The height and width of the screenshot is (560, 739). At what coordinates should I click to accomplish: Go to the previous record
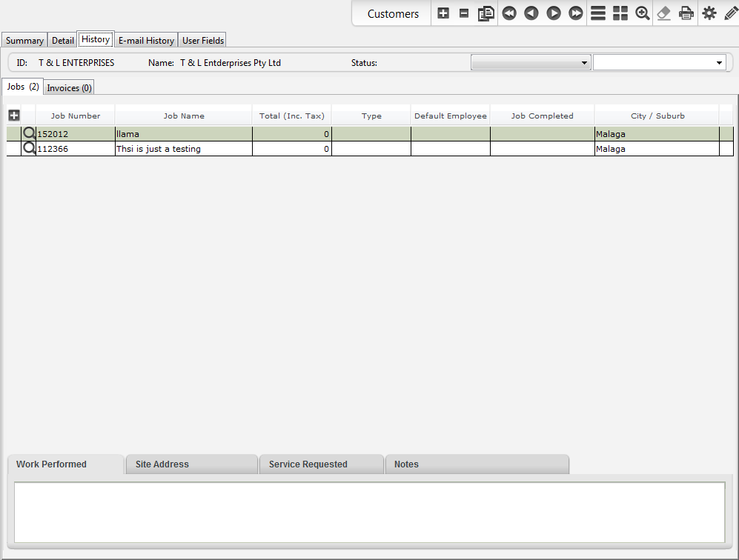531,13
